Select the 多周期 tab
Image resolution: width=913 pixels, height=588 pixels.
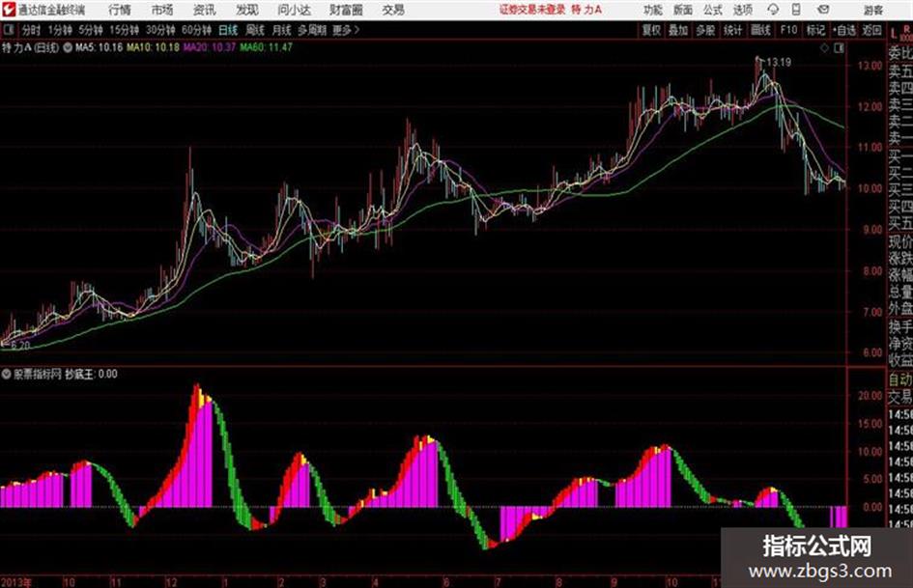(x=312, y=30)
